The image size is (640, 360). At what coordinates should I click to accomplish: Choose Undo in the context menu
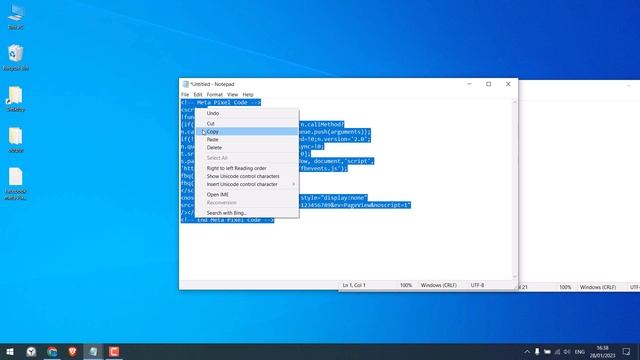[247, 113]
